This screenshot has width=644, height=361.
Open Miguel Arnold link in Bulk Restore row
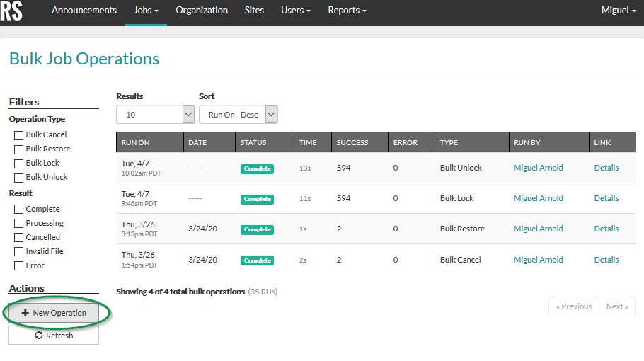[539, 229]
